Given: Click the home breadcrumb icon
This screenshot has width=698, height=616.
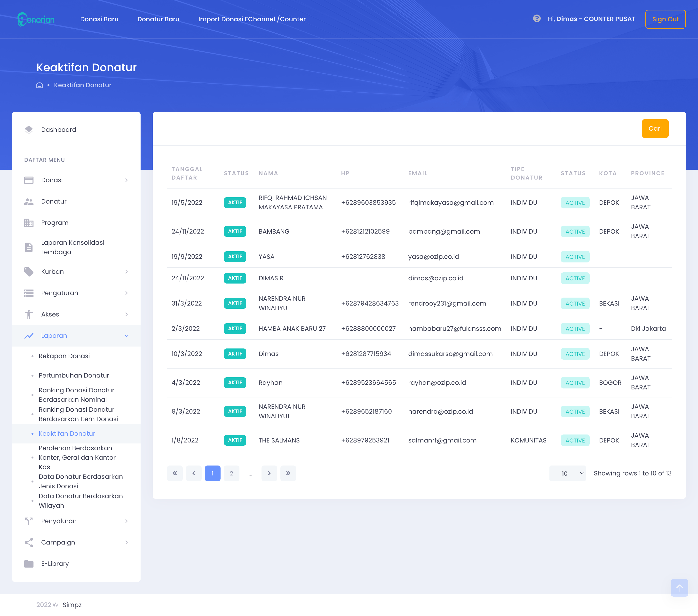Looking at the screenshot, I should (x=40, y=85).
